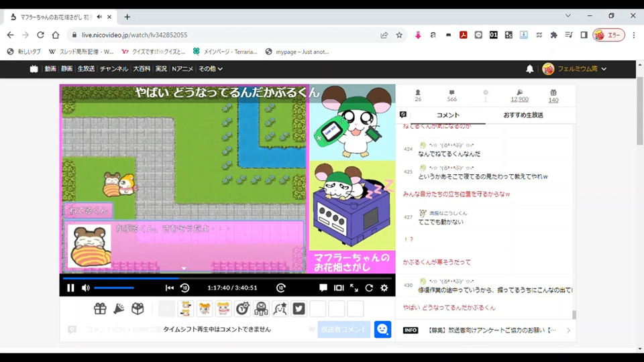The image size is (644, 362).
Task: Mute the player volume speaker icon
Action: coord(85,288)
